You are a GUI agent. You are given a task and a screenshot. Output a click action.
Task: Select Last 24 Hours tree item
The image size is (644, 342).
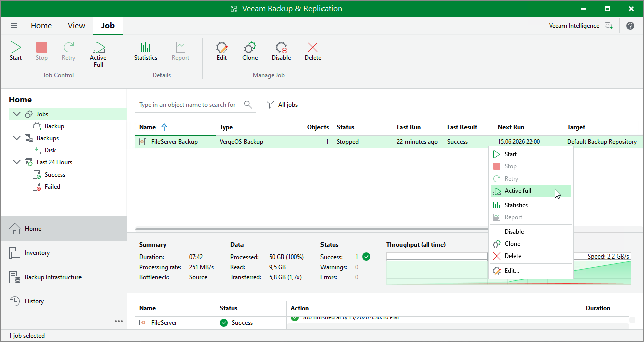click(x=54, y=162)
